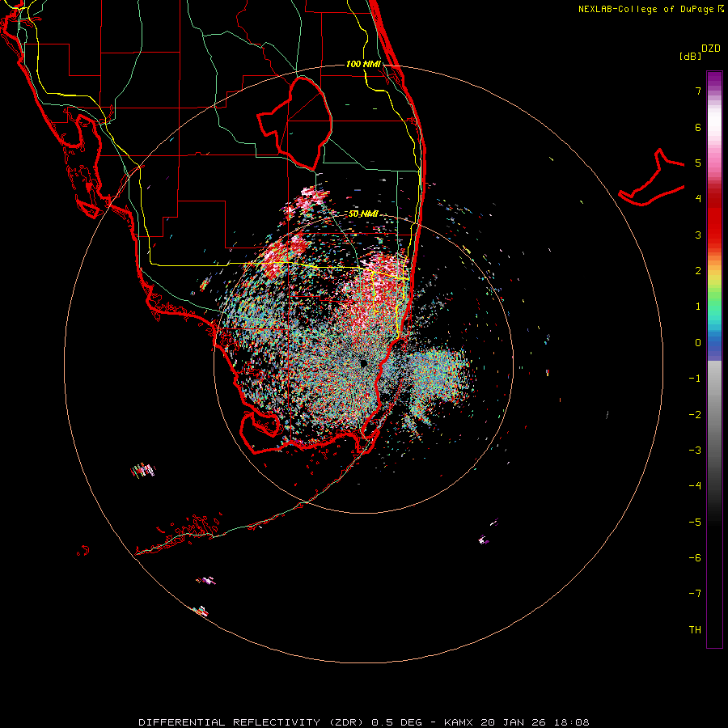Click the 5 value on color scale
Image resolution: width=728 pixels, height=728 pixels.
coord(698,163)
